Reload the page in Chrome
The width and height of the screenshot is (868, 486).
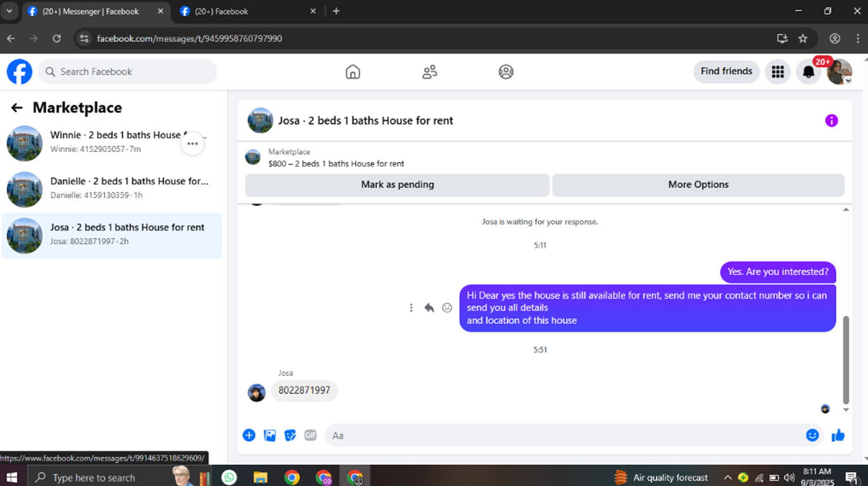click(56, 39)
